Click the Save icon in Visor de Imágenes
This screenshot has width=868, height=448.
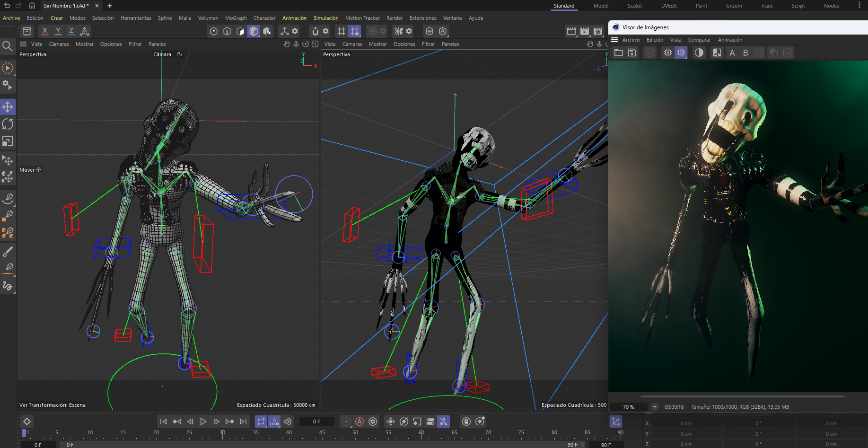pyautogui.click(x=632, y=53)
